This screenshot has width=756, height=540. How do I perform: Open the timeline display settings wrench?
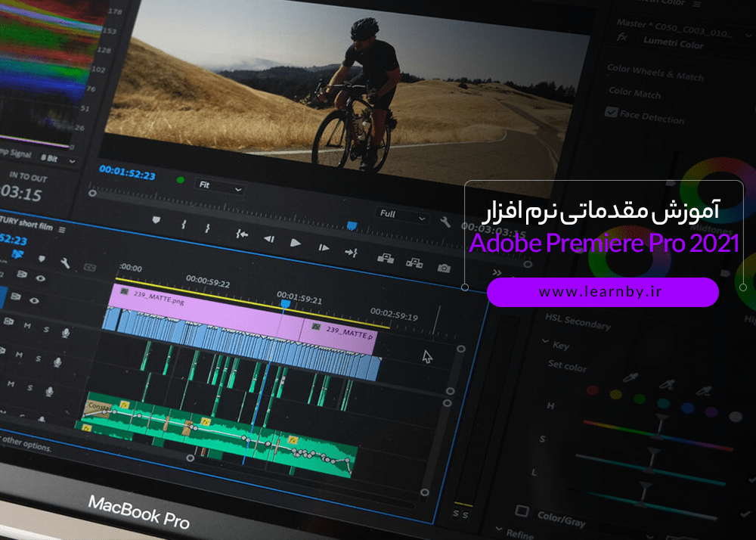tap(65, 262)
